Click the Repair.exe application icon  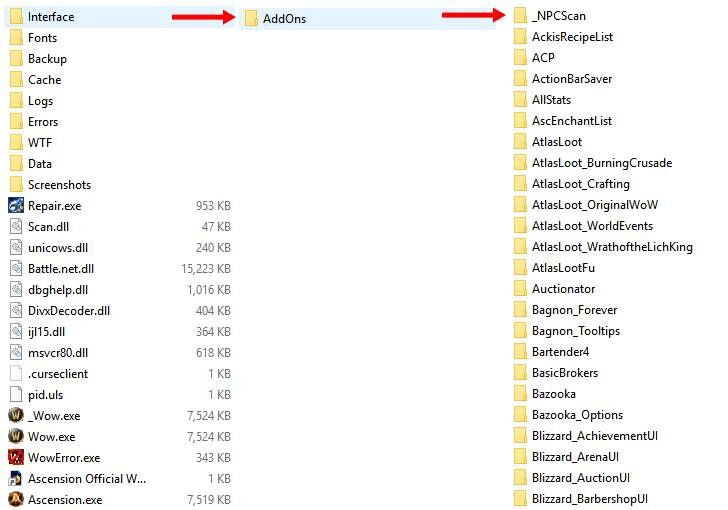point(16,205)
